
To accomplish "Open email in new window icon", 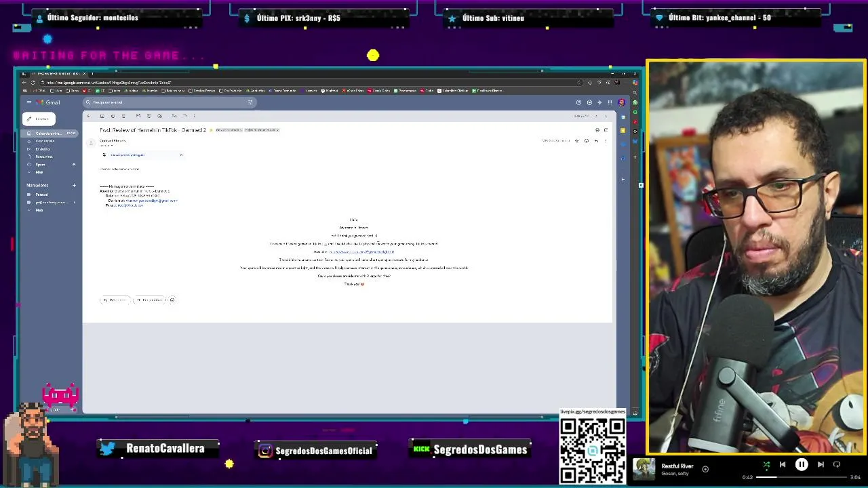I will coord(606,130).
